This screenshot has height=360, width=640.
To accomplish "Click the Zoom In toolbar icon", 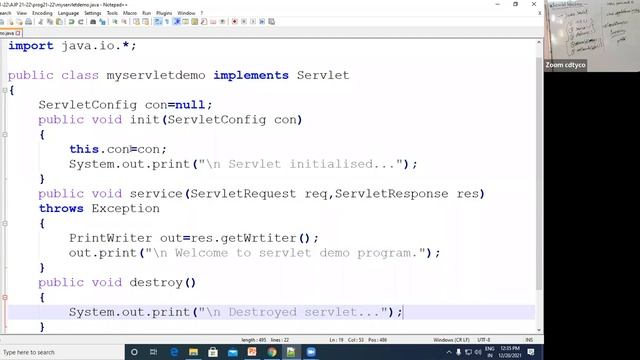I will click(x=115, y=22).
